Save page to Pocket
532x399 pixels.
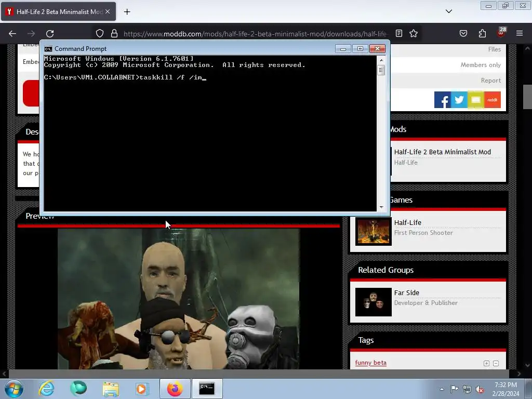[x=463, y=34]
